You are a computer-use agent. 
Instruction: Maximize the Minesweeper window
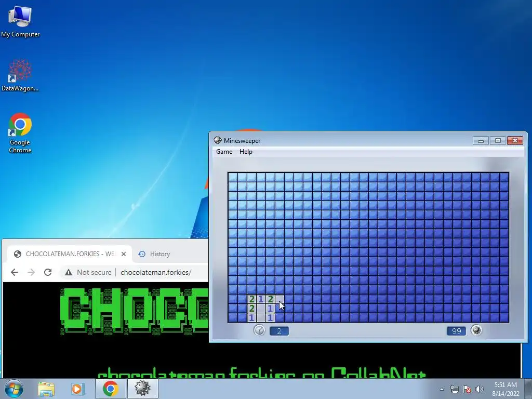498,140
